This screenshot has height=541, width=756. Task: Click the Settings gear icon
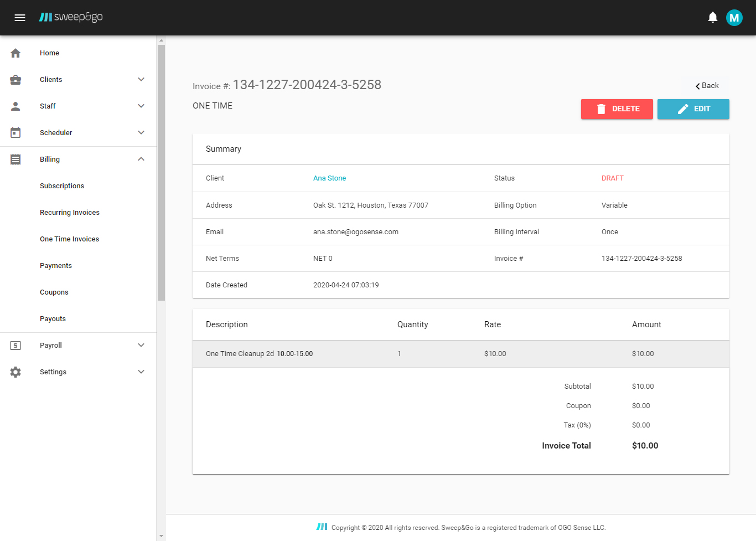(15, 372)
